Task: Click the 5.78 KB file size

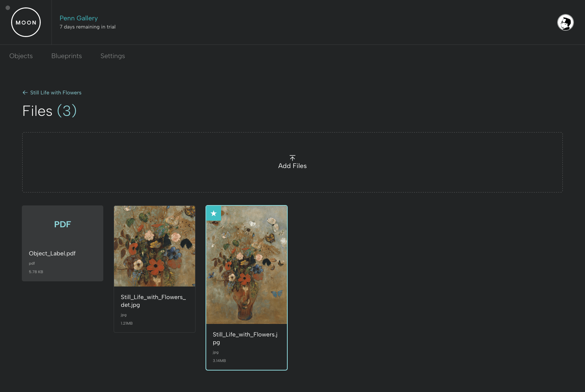Action: point(36,272)
